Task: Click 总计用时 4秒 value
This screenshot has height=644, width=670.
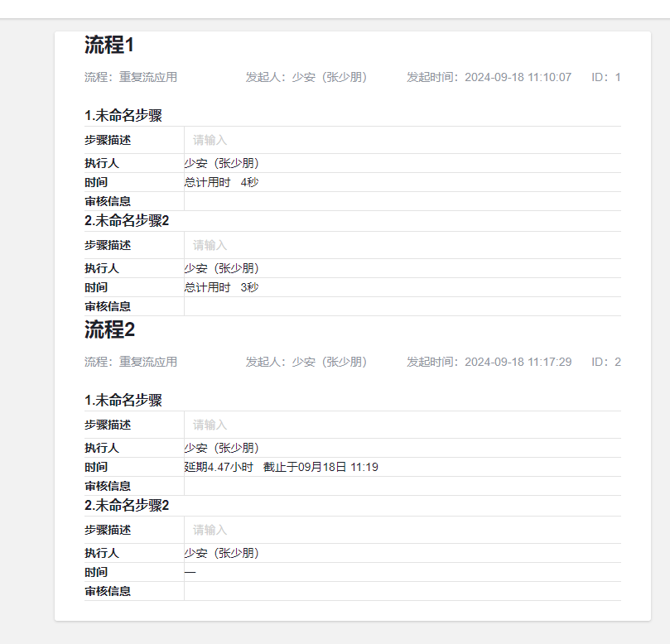Action: click(221, 182)
